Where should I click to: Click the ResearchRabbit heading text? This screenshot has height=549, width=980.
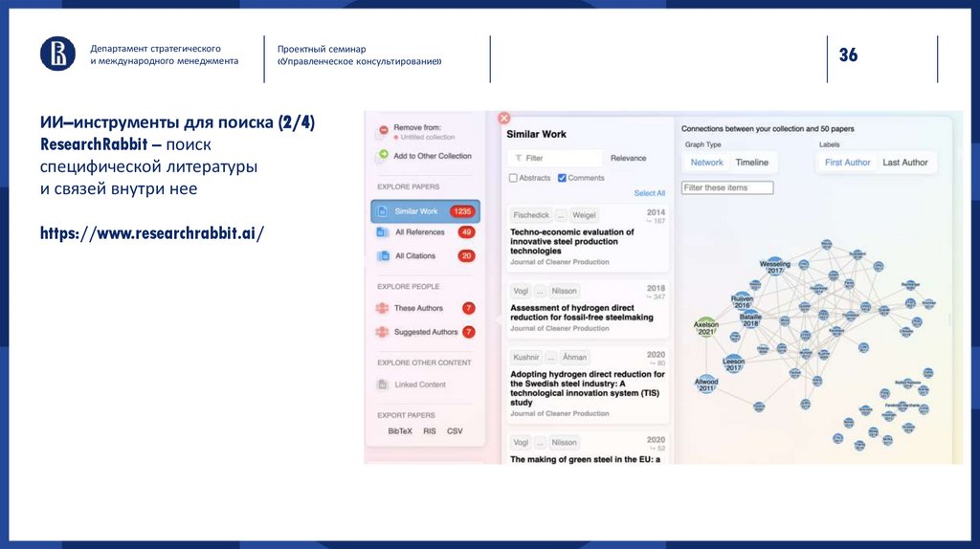pyautogui.click(x=94, y=144)
